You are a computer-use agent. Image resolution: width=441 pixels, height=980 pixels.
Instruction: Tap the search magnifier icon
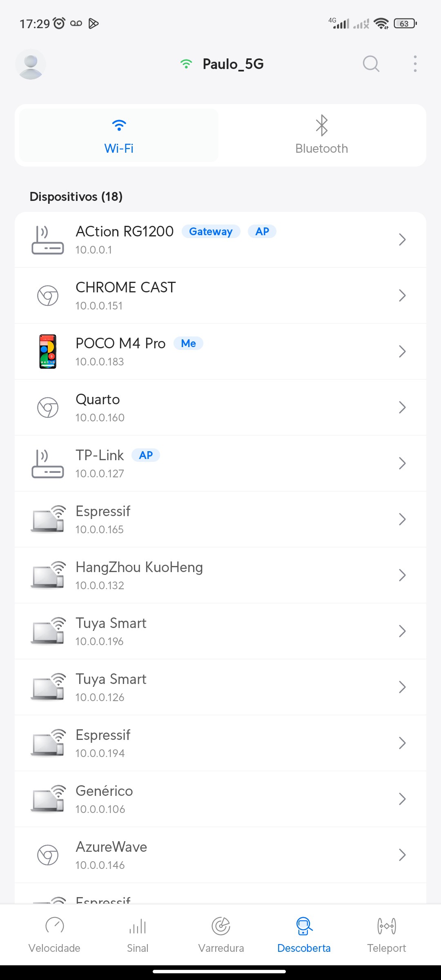371,64
